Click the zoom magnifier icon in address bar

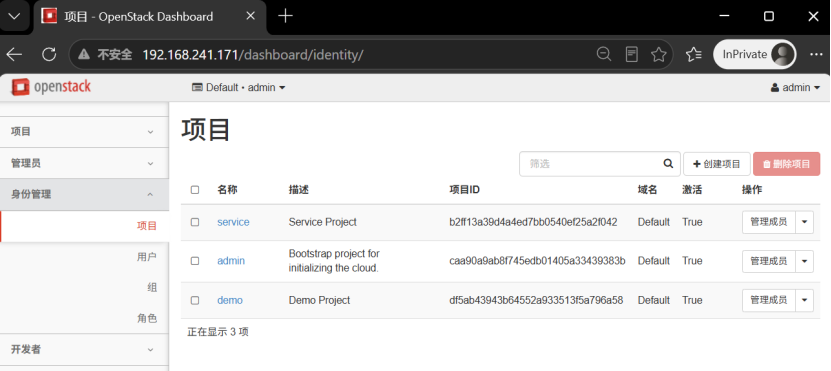[x=604, y=54]
